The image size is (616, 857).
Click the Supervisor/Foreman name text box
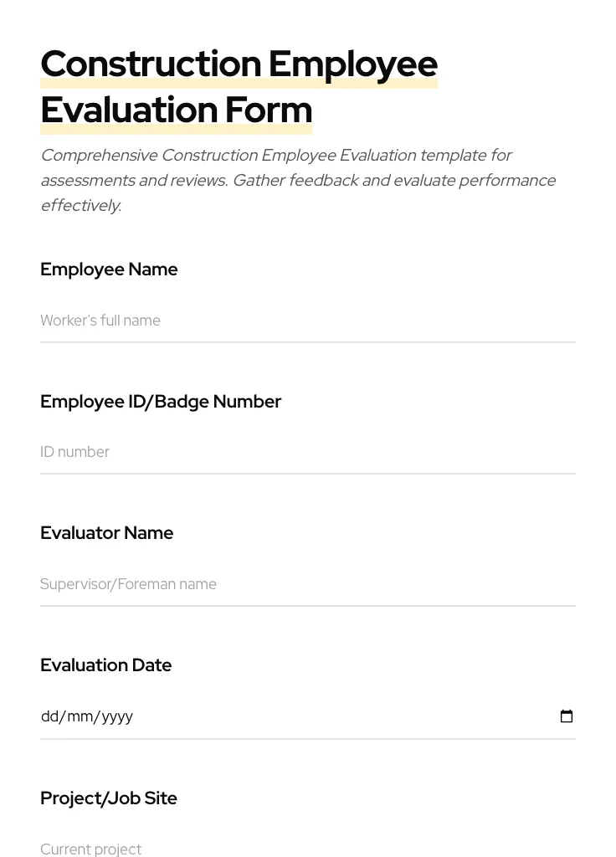click(x=251, y=584)
